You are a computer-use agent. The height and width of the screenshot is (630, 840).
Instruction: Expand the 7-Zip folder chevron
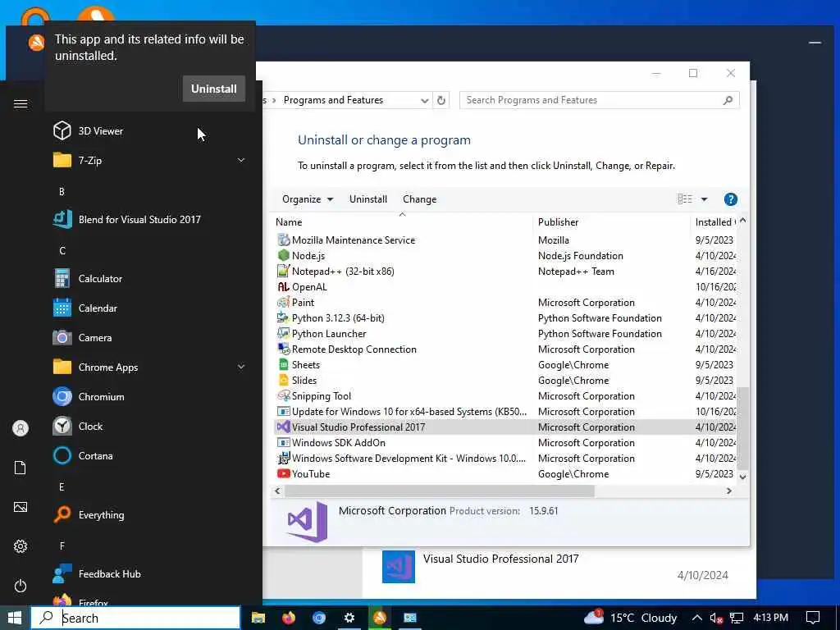tap(241, 160)
